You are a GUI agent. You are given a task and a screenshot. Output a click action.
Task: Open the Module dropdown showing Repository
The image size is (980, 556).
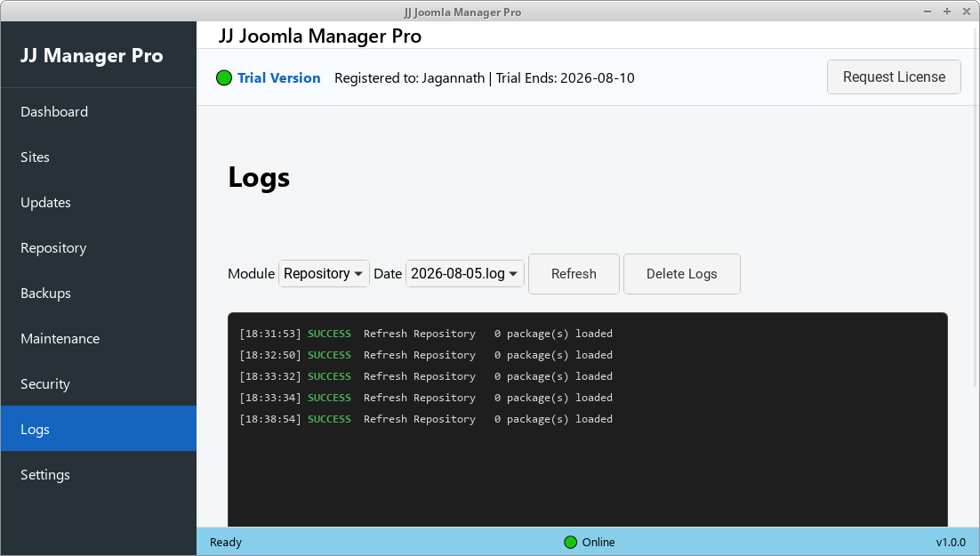[x=324, y=274]
